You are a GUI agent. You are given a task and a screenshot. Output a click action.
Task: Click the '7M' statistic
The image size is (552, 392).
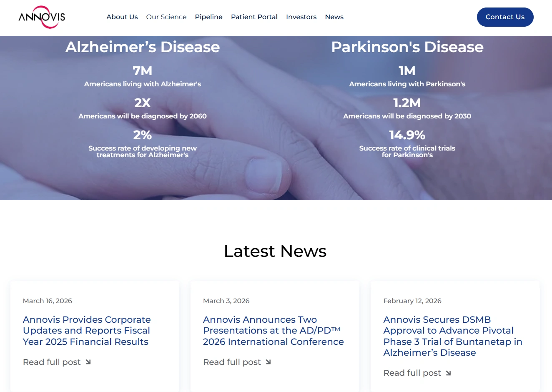143,71
